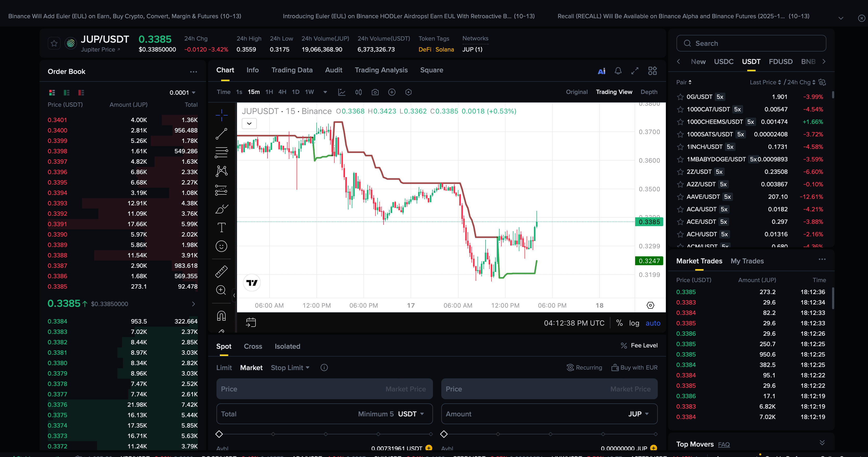This screenshot has width=868, height=457.
Task: Open price alert bell icon
Action: click(618, 71)
